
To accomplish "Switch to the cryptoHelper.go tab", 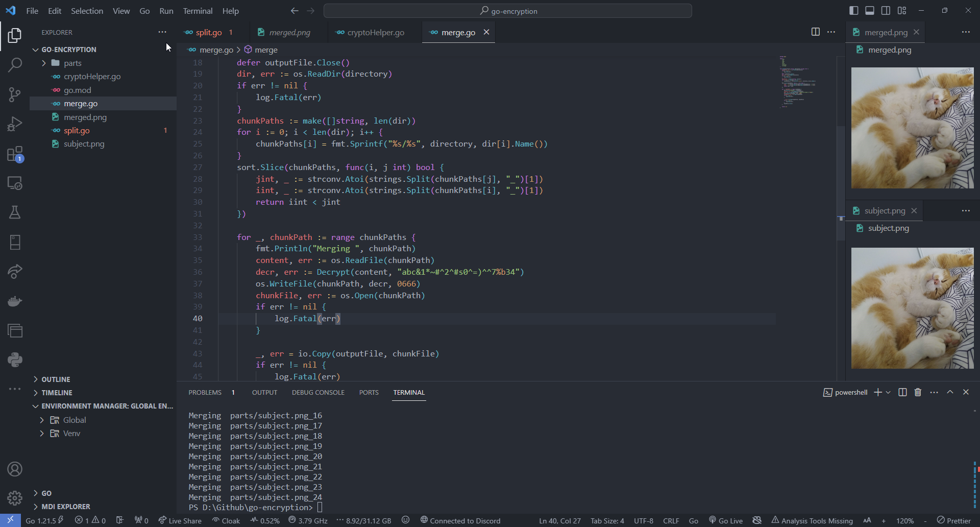I will (375, 32).
